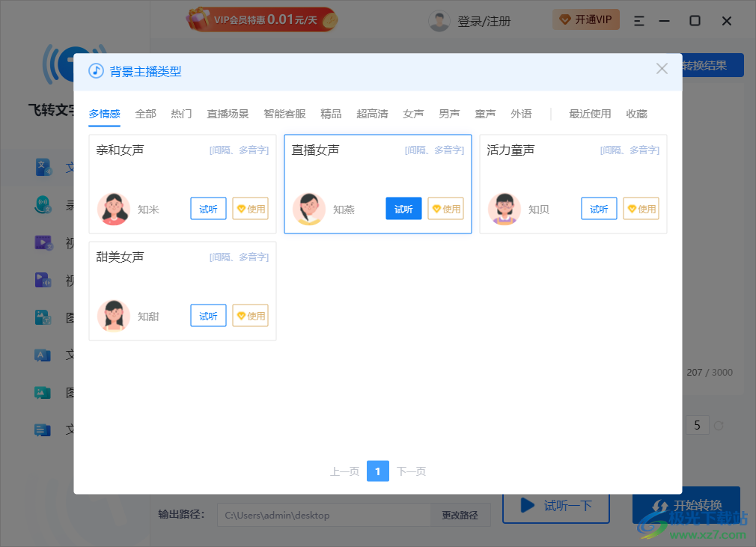Use the 知米 亲和女声 voice
This screenshot has height=547, width=756.
click(x=250, y=209)
